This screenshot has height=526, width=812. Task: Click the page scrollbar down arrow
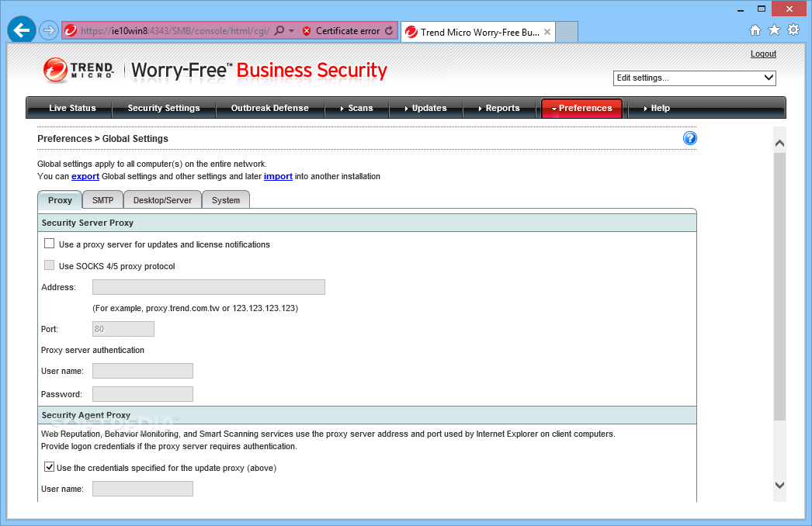click(x=779, y=485)
